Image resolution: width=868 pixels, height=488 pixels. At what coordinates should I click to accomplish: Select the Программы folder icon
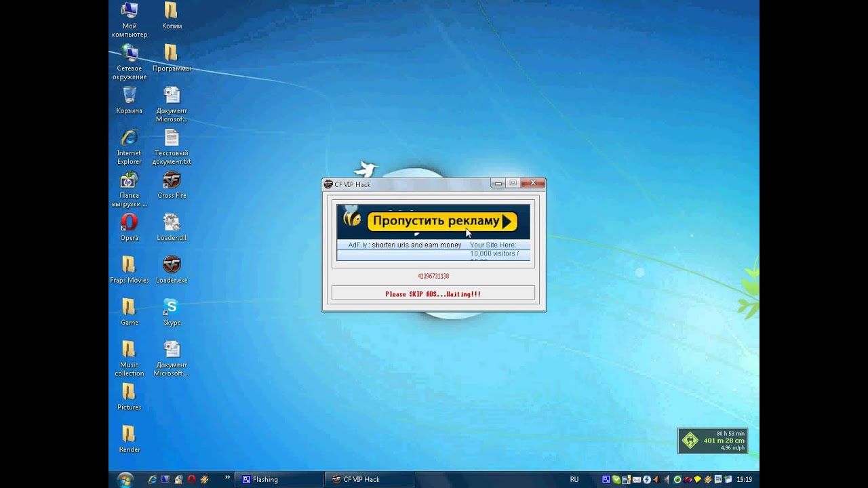(x=172, y=58)
